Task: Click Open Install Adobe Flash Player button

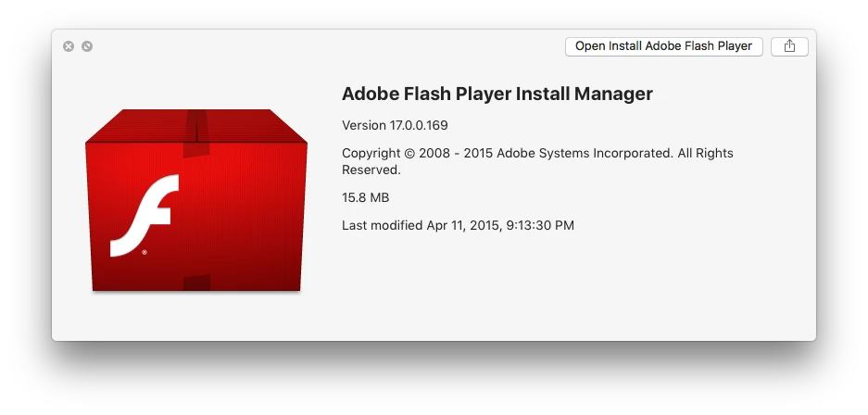Action: [663, 46]
